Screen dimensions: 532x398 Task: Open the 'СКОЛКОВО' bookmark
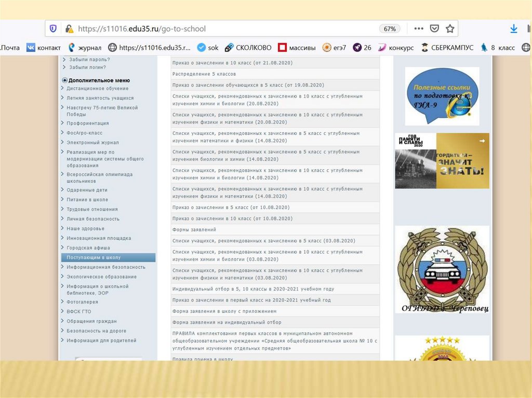(x=248, y=48)
